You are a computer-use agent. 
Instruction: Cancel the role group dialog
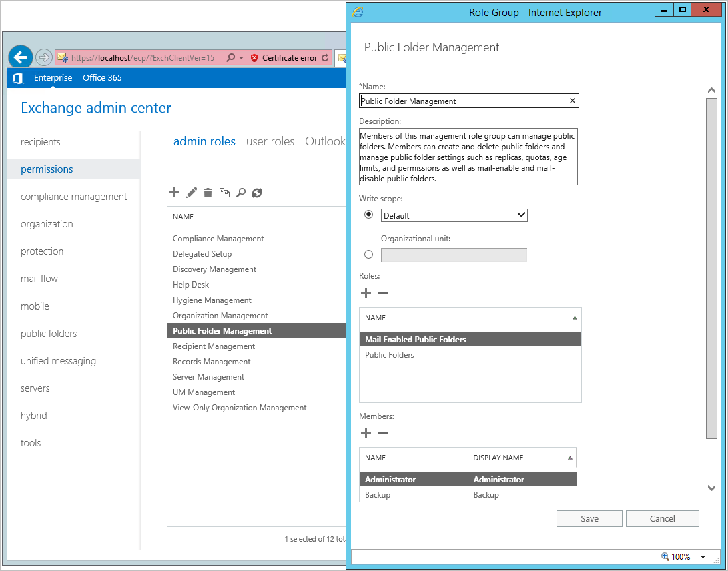[662, 518]
